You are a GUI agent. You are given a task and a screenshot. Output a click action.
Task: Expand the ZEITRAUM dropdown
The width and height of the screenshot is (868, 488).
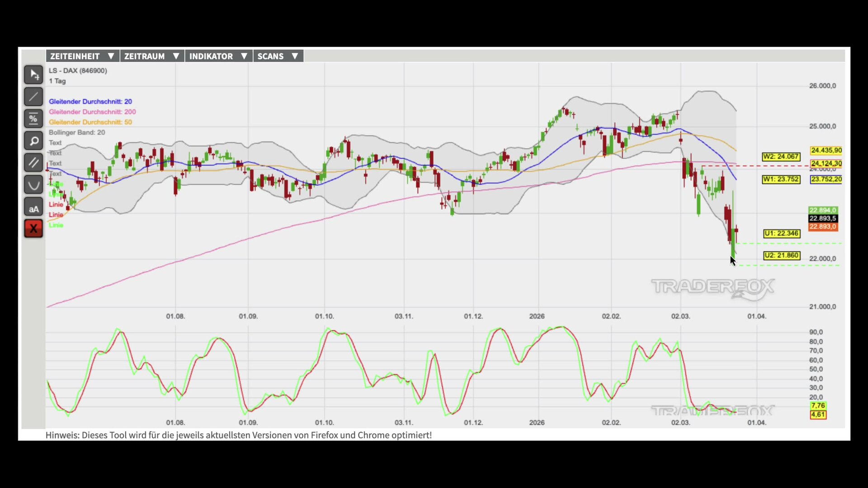tap(152, 56)
